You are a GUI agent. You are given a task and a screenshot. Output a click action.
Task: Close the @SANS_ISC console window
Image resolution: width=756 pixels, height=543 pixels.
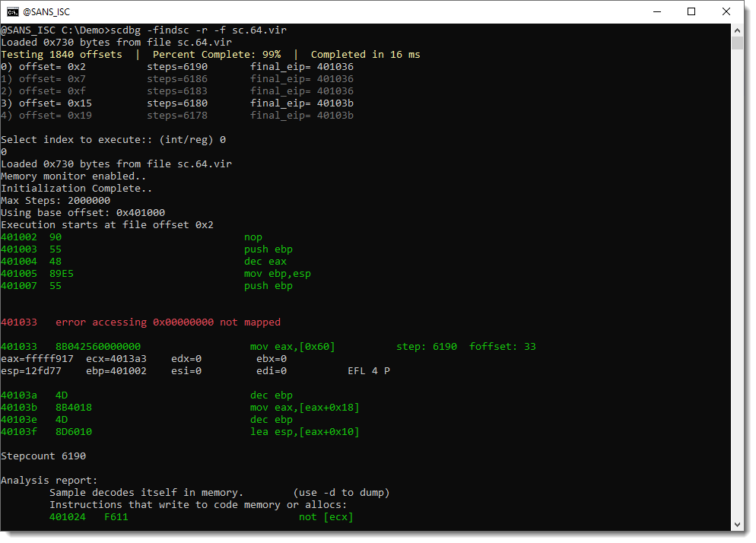[726, 11]
